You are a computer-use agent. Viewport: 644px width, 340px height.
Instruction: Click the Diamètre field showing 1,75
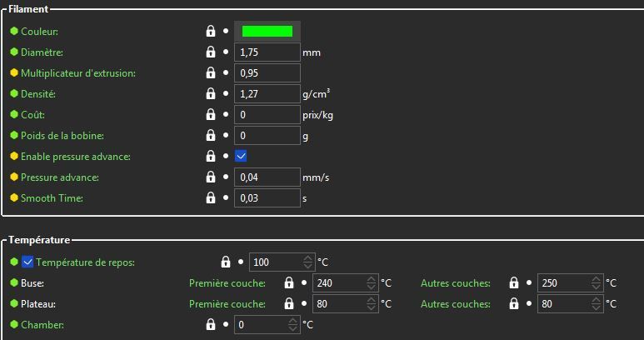(x=267, y=52)
